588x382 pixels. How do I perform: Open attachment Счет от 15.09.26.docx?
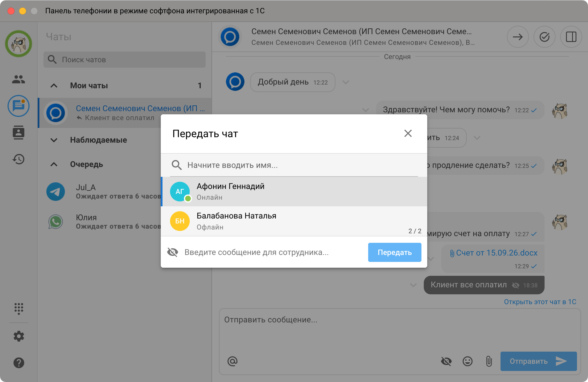[x=494, y=253]
